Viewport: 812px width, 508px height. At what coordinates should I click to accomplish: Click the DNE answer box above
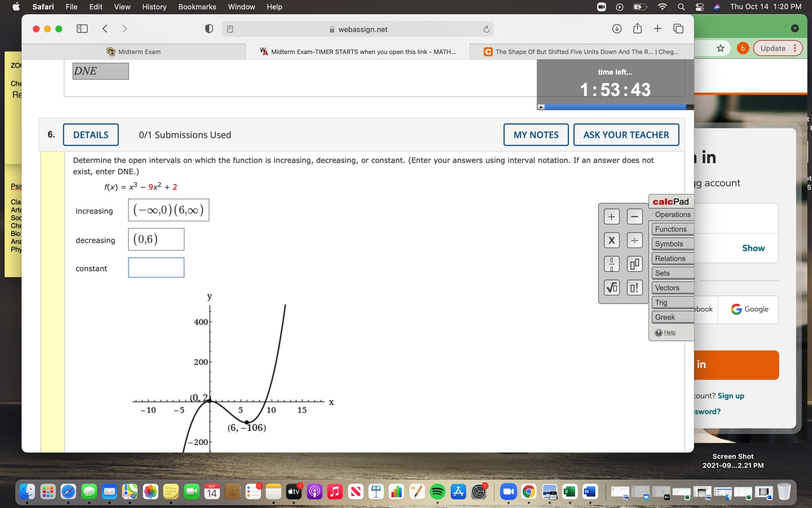pos(100,71)
